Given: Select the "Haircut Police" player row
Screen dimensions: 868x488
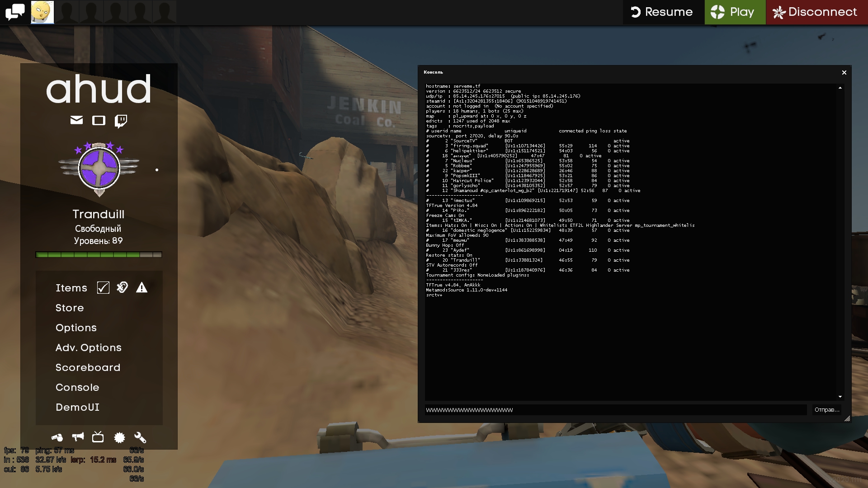Looking at the screenshot, I should [x=528, y=180].
